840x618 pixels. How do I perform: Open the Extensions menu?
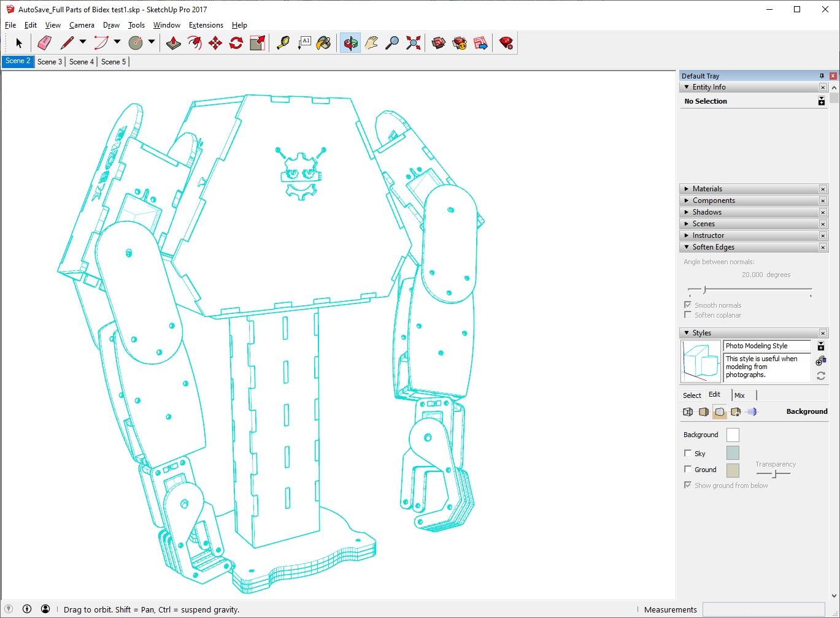[x=206, y=25]
